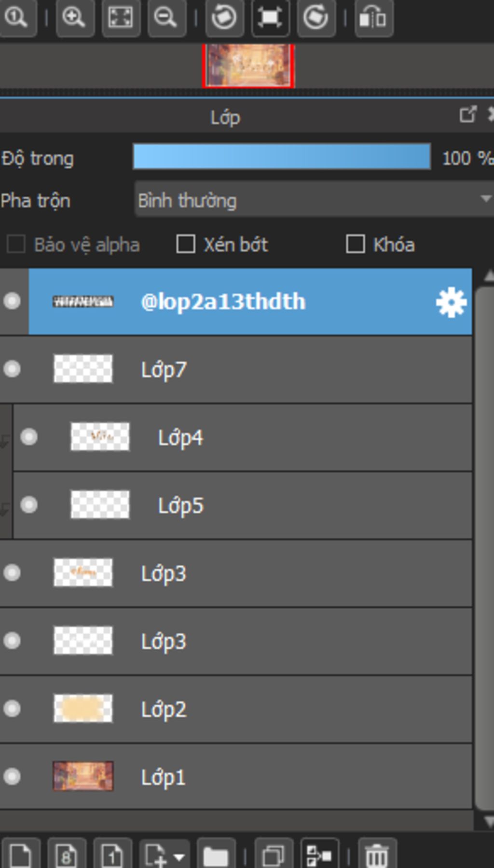Image resolution: width=494 pixels, height=868 pixels.
Task: Open the Pha trộn blend mode dropdown
Action: point(314,200)
